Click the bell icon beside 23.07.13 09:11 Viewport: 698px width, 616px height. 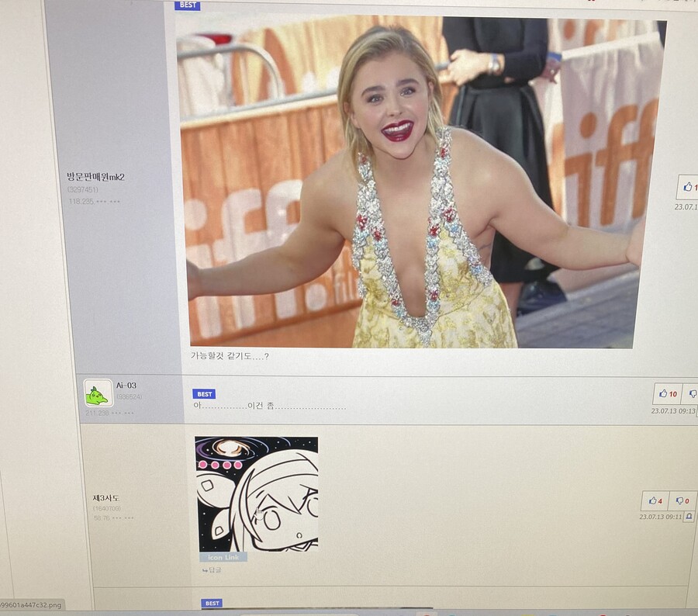688,516
